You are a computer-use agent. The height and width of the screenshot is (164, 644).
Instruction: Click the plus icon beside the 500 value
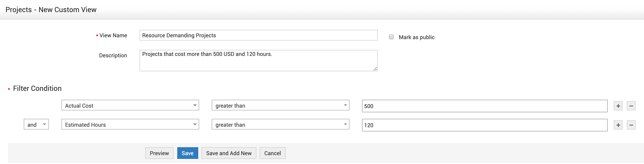pyautogui.click(x=618, y=106)
